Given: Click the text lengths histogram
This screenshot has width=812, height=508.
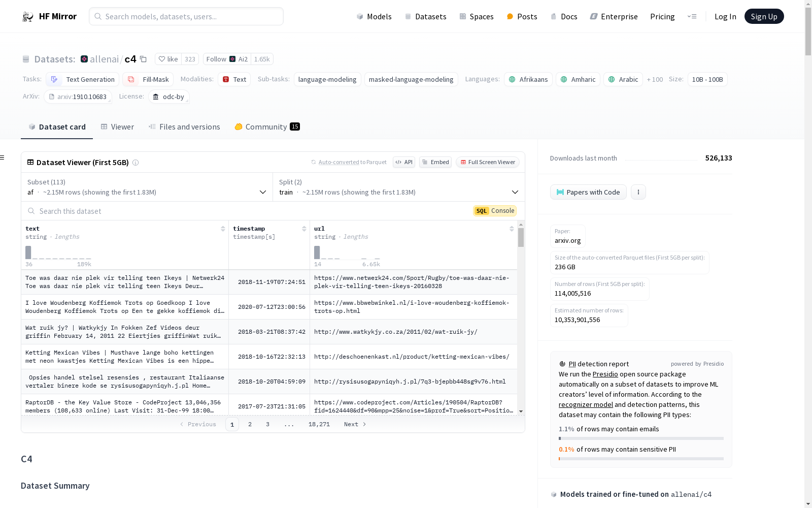Looking at the screenshot, I should click(58, 252).
